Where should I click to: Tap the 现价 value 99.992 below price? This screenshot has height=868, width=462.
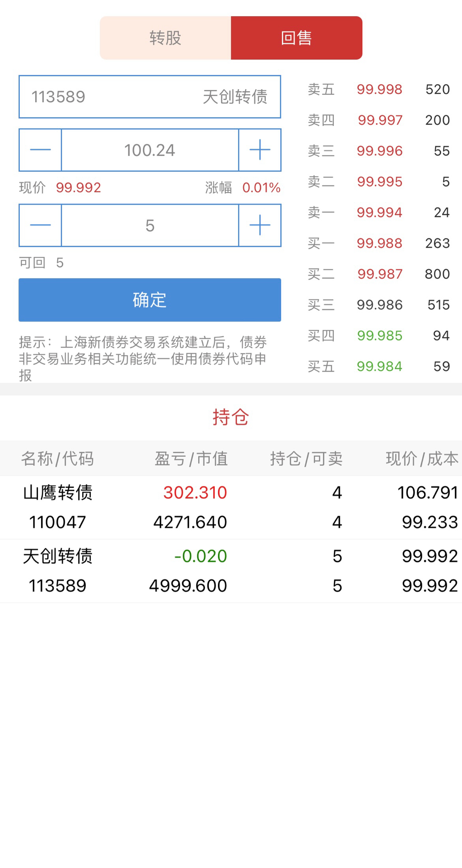[79, 188]
